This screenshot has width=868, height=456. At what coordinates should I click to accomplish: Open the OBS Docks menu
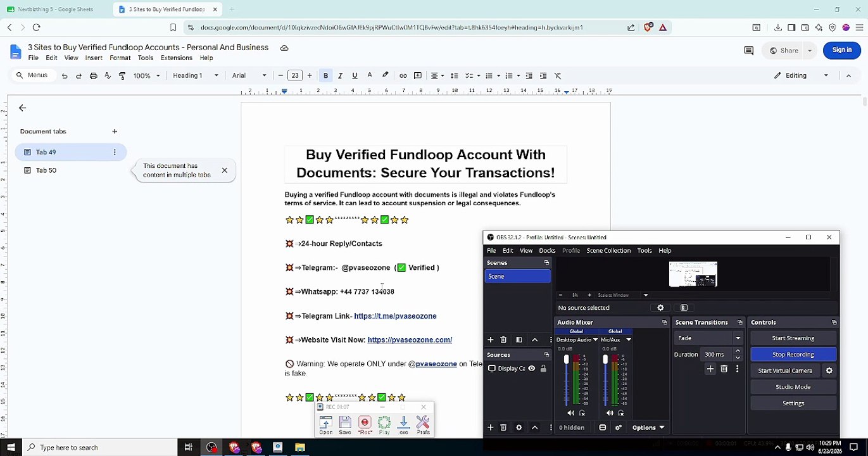point(547,251)
